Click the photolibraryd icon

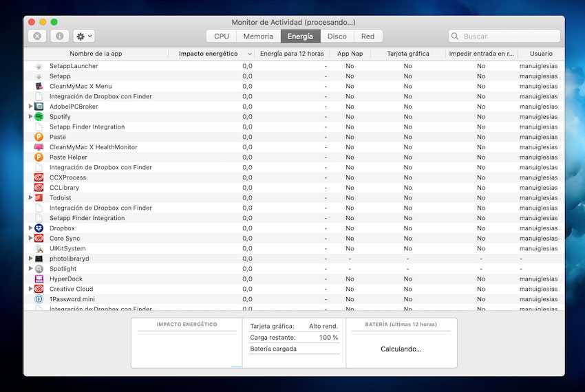tap(39, 259)
